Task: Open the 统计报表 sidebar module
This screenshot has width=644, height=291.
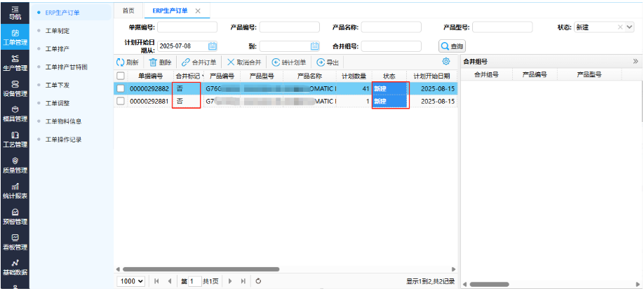Action: click(15, 190)
